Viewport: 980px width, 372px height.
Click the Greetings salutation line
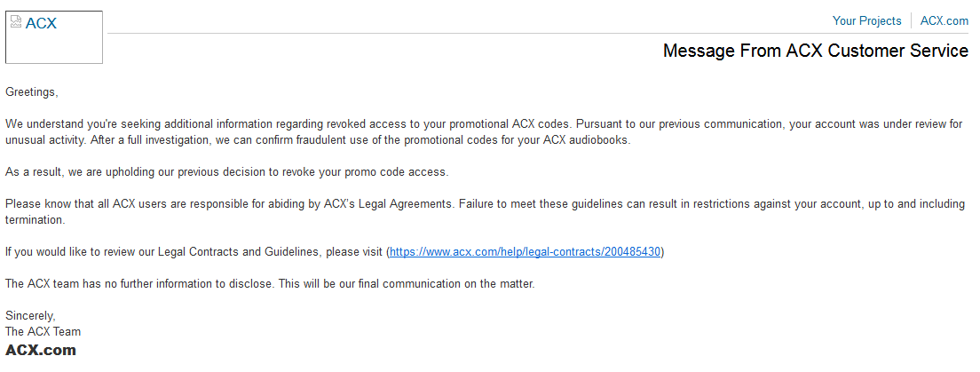pyautogui.click(x=32, y=92)
